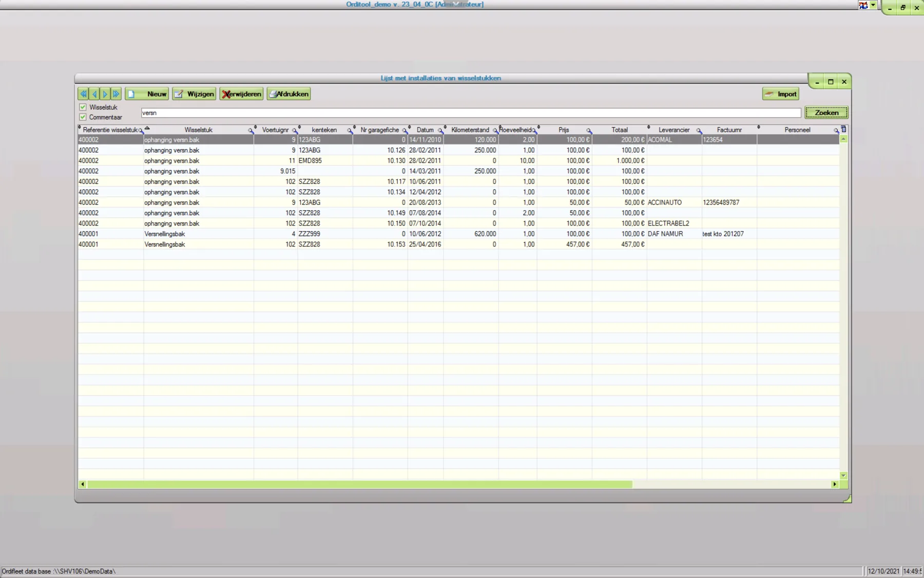Open filter magnifier for Personeel column
Screen dimensions: 924x578
836,131
